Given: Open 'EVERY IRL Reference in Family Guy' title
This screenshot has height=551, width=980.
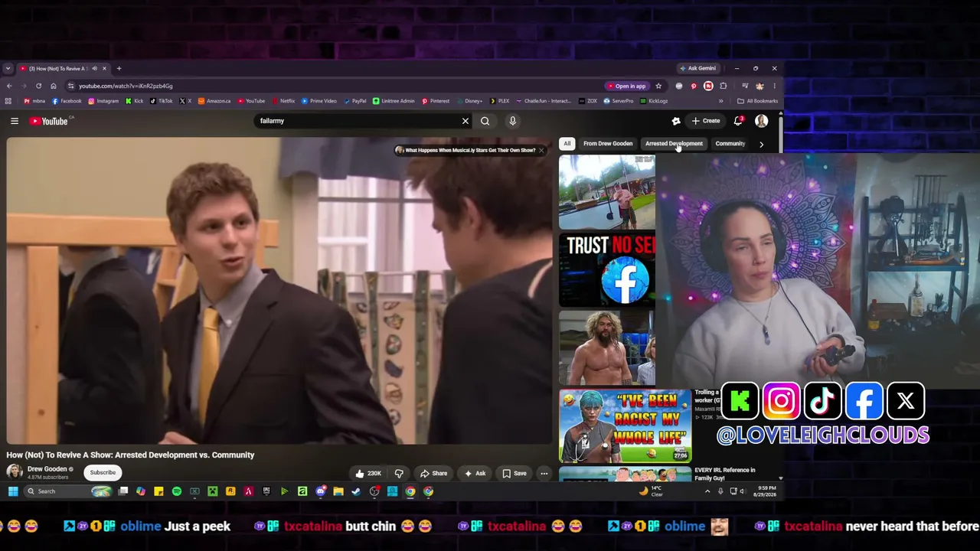Looking at the screenshot, I should pos(726,474).
